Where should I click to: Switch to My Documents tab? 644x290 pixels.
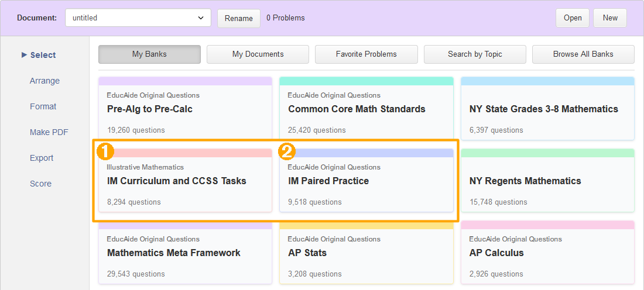(x=258, y=54)
